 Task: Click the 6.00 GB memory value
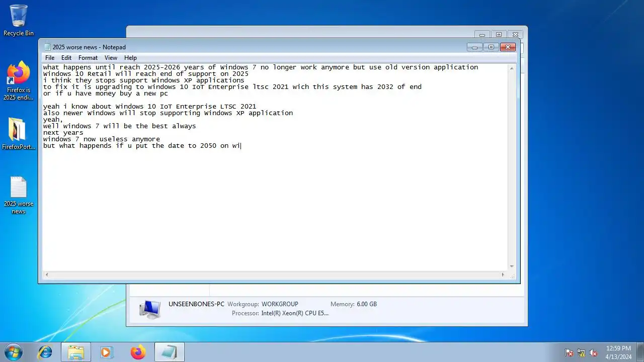pos(367,304)
